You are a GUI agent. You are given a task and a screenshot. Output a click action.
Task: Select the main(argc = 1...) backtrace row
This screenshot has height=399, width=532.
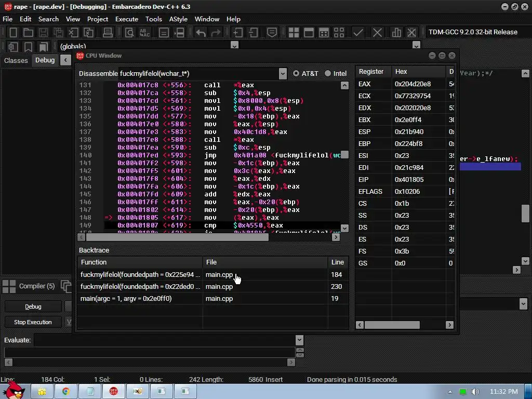212,298
